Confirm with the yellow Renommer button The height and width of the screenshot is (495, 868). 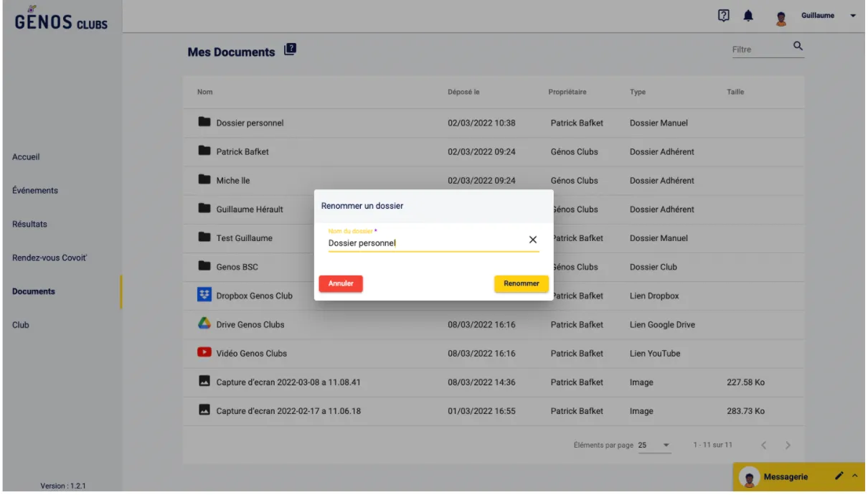(x=521, y=283)
